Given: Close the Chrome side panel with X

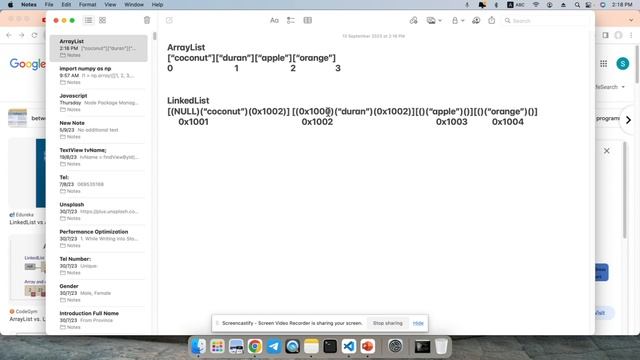Looking at the screenshot, I should [x=607, y=151].
